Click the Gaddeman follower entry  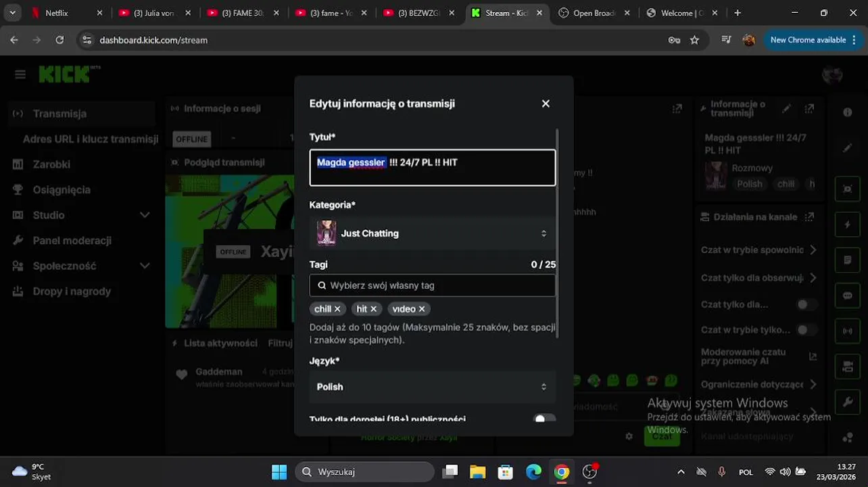[233, 377]
